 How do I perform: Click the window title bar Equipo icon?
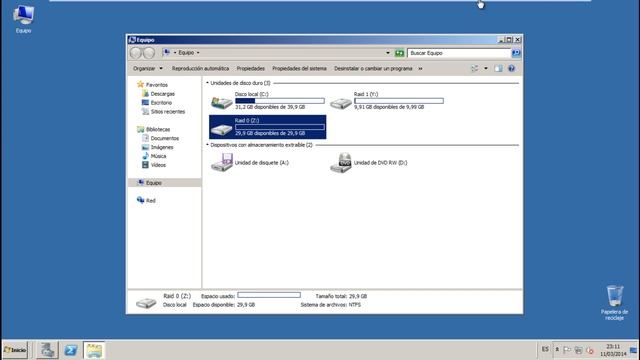coord(132,40)
